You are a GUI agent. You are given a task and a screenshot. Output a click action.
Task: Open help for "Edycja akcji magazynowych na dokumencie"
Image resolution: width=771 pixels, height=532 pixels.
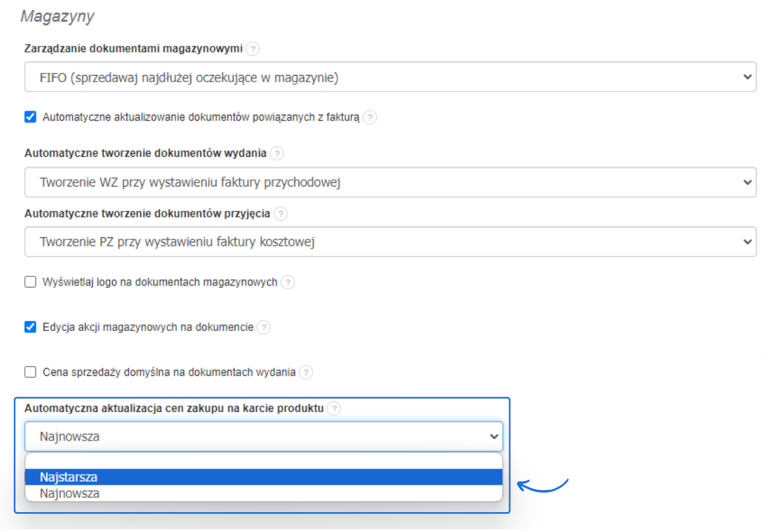264,327
